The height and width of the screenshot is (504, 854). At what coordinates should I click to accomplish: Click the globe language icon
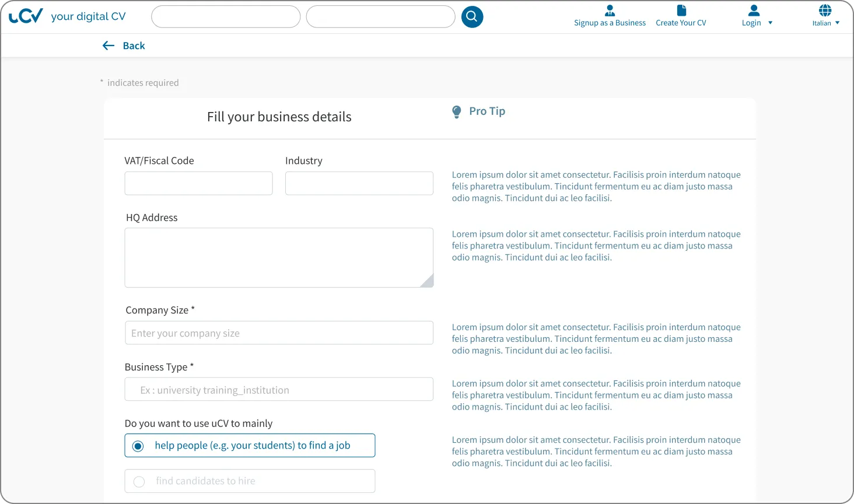tap(825, 10)
